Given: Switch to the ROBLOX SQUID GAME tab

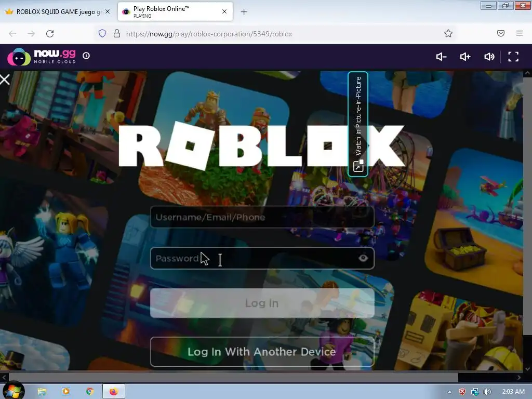Looking at the screenshot, I should pyautogui.click(x=57, y=11).
